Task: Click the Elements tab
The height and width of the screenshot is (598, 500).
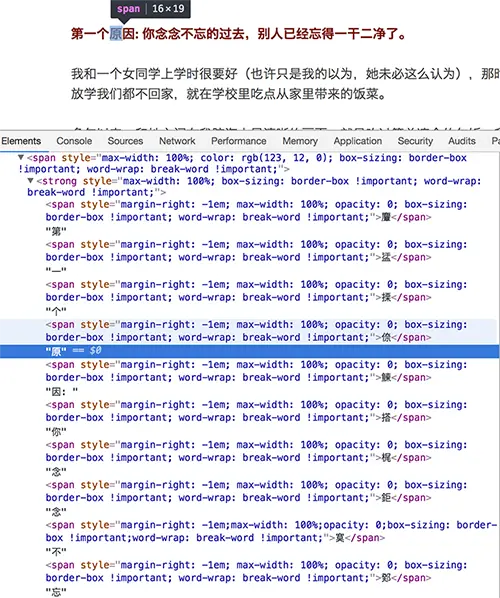Action: click(21, 141)
